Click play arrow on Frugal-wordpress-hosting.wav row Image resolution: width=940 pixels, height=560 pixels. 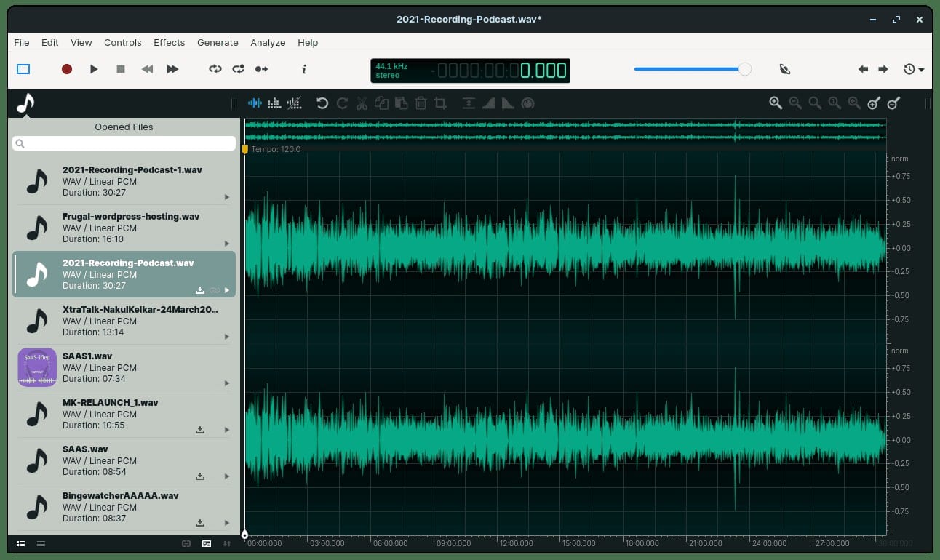227,244
